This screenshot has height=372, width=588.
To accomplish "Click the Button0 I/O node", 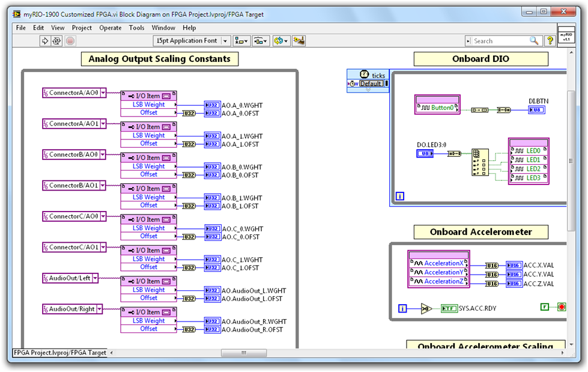I will [437, 108].
